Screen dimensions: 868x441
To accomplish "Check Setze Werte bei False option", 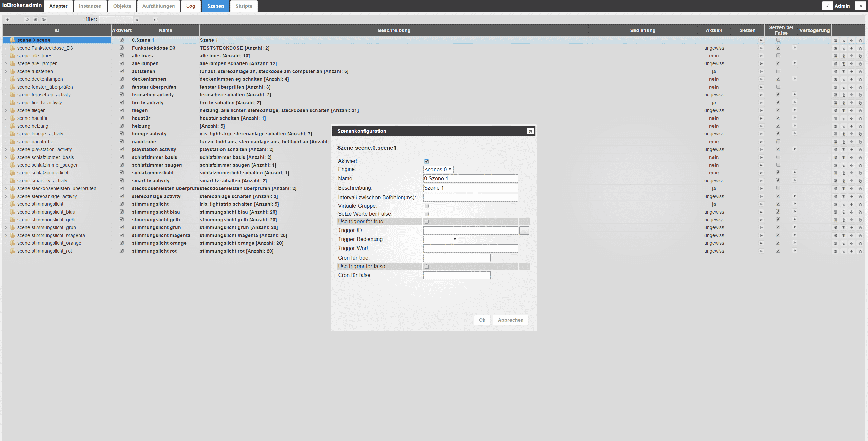I will tap(427, 214).
